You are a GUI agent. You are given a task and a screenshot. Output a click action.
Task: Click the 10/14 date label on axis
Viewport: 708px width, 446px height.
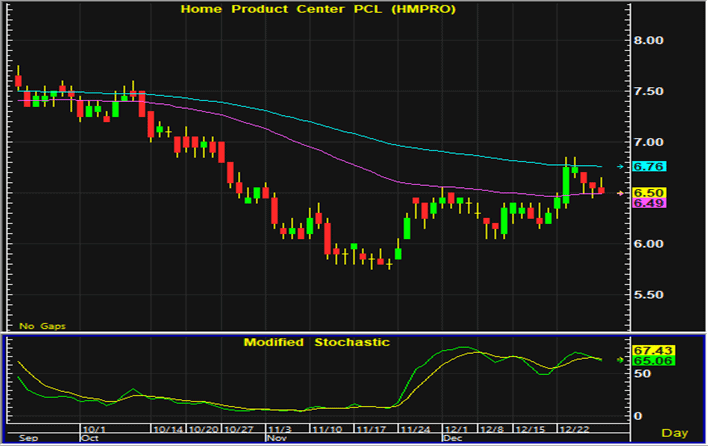pos(165,428)
